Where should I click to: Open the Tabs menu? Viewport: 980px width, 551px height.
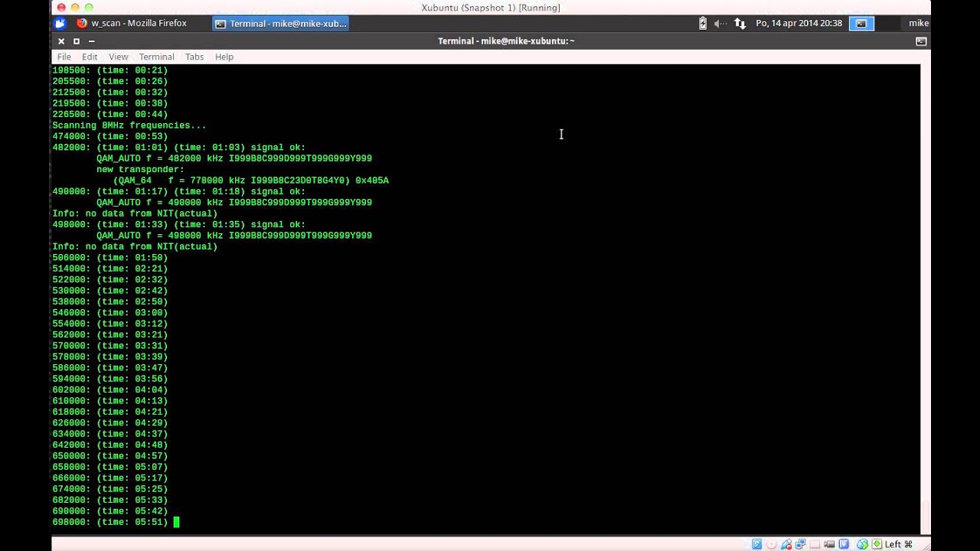click(194, 57)
